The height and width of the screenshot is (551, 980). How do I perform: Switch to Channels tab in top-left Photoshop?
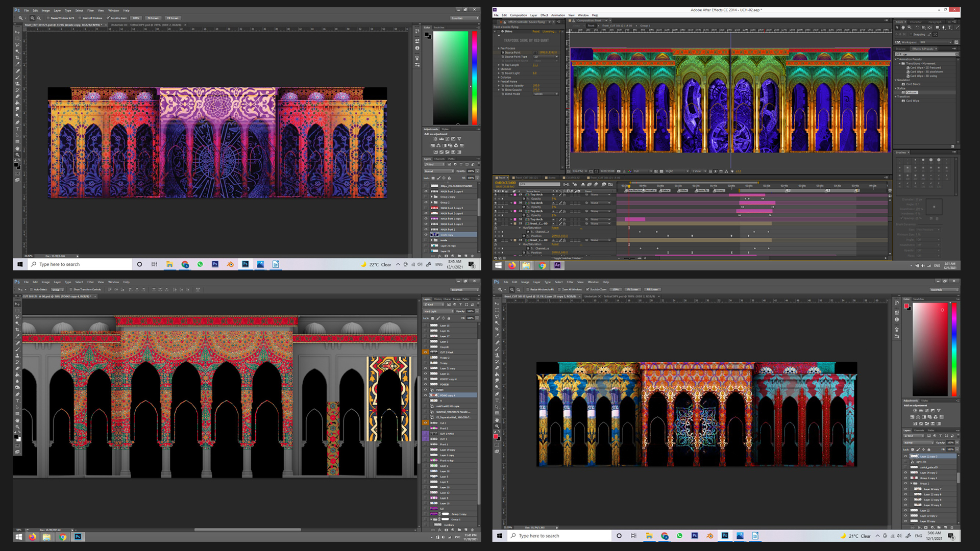(439, 159)
